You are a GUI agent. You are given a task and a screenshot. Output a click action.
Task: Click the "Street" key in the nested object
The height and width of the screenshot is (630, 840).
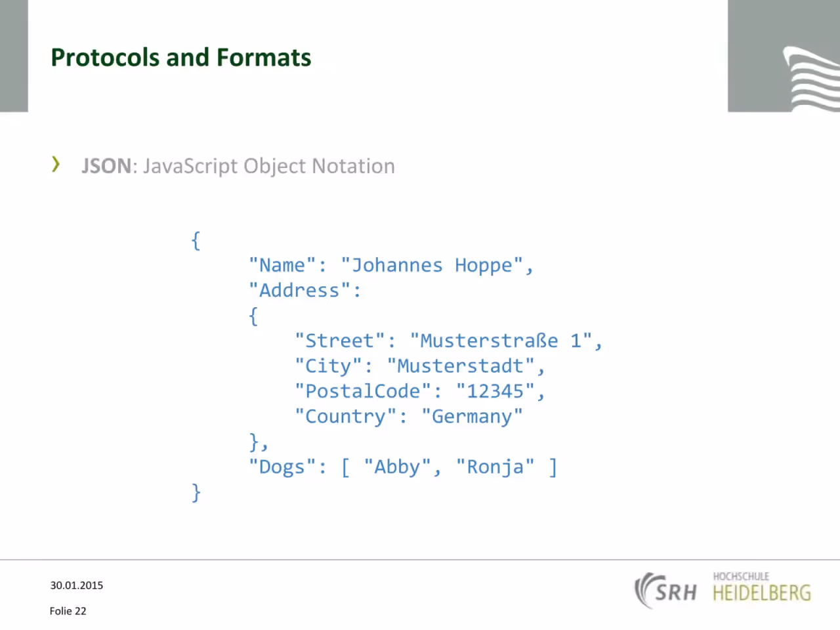click(339, 341)
